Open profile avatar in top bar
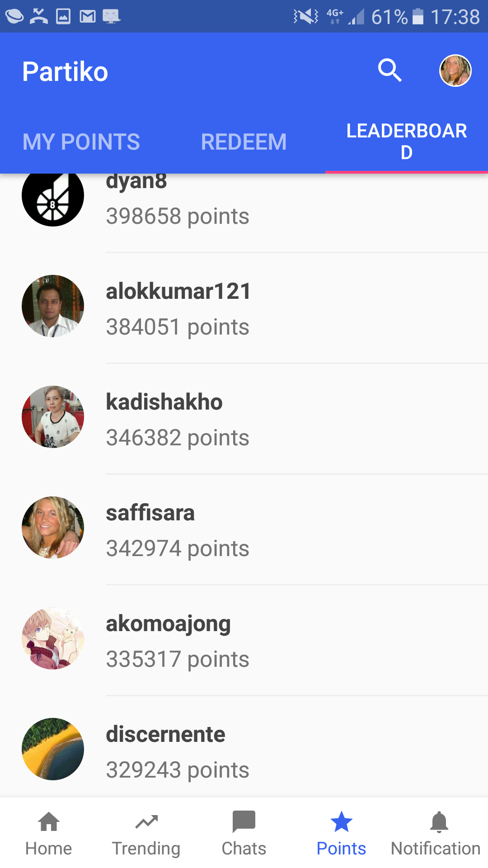 click(x=455, y=71)
